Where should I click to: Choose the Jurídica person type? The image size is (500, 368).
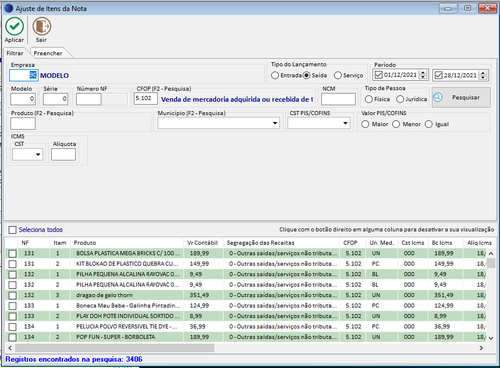click(400, 99)
